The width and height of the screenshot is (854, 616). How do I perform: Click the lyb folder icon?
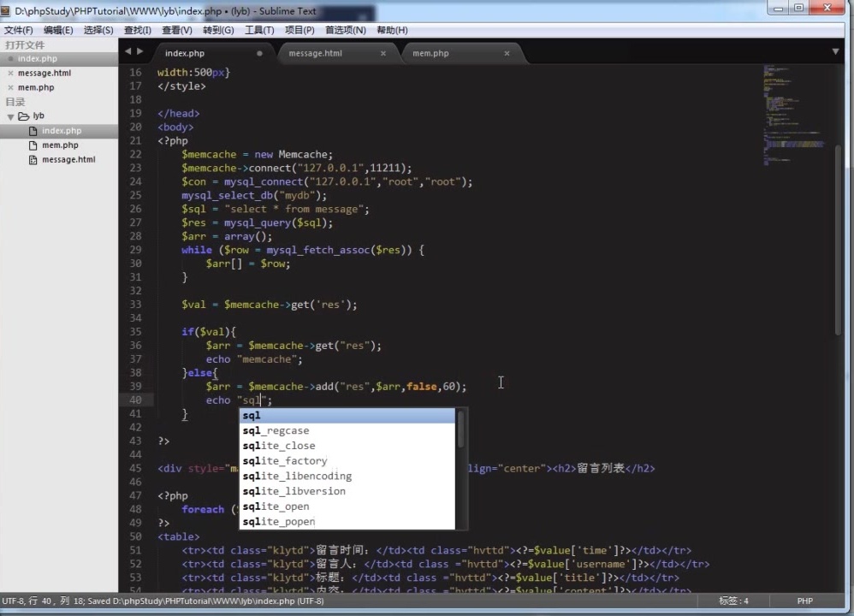[x=23, y=116]
